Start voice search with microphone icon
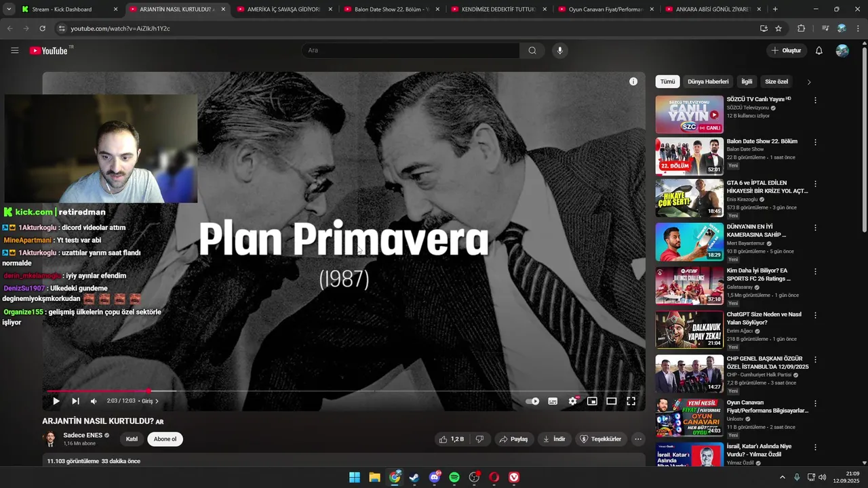 pyautogui.click(x=559, y=50)
